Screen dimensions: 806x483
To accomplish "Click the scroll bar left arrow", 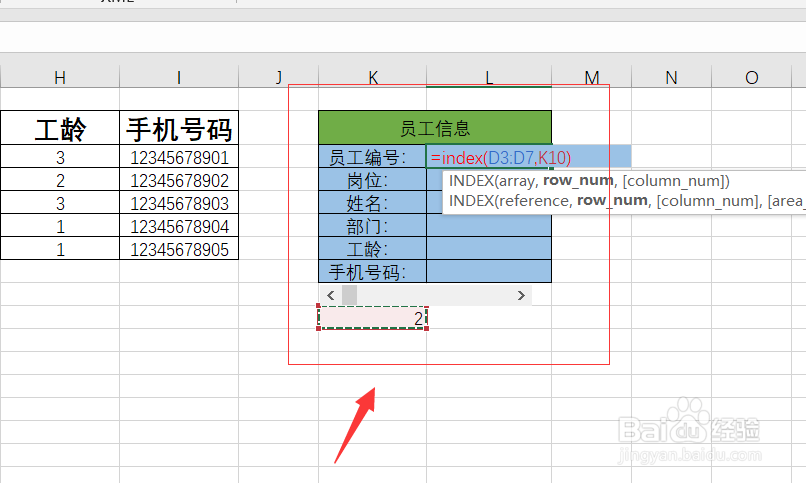I will tap(331, 295).
